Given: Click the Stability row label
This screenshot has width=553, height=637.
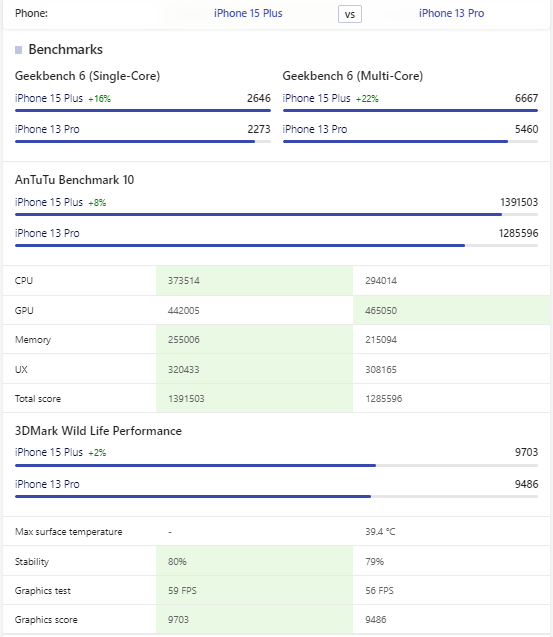Looking at the screenshot, I should coord(32,562).
